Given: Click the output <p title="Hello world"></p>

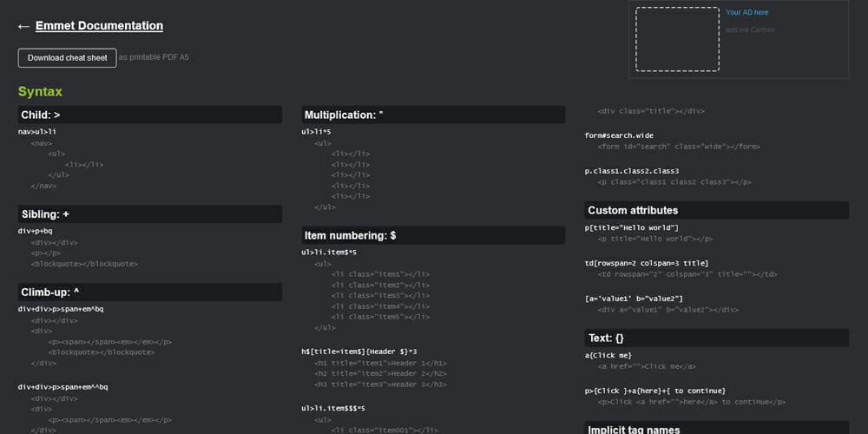Looking at the screenshot, I should point(655,240).
